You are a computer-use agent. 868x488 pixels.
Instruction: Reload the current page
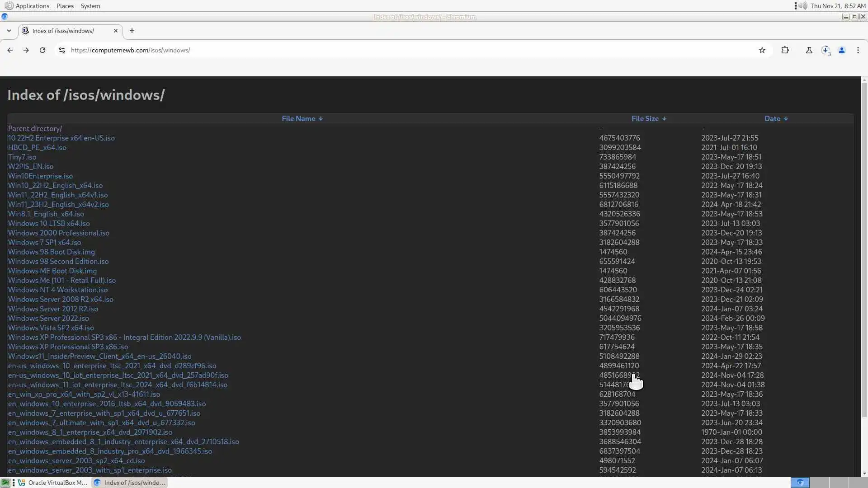tap(42, 50)
